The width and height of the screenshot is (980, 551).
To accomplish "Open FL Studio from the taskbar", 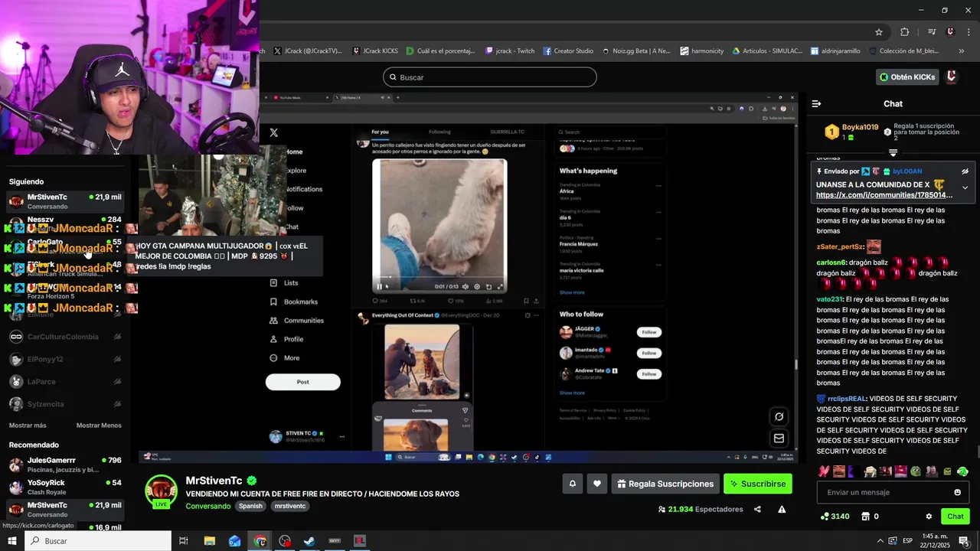I will (x=359, y=541).
